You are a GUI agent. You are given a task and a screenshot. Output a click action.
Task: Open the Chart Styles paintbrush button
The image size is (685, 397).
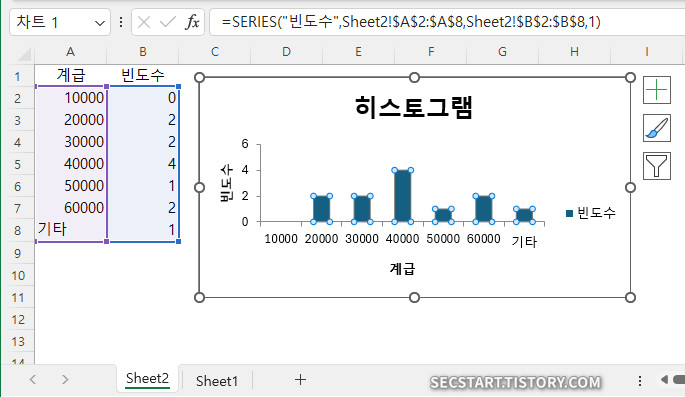click(657, 128)
